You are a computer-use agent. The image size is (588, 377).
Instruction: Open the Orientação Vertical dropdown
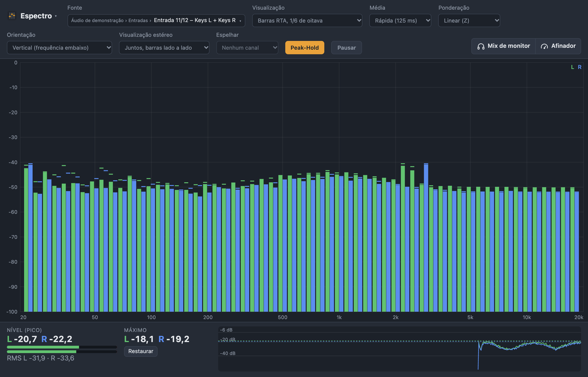(60, 48)
